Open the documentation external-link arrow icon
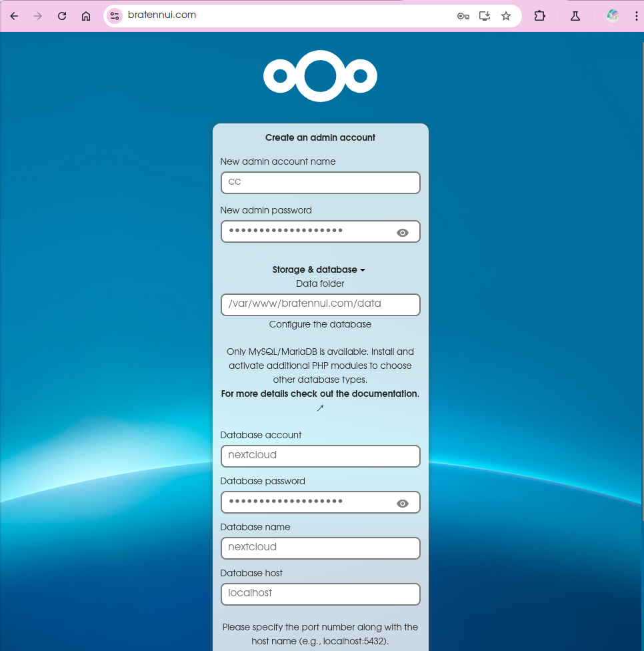The width and height of the screenshot is (644, 651). pos(320,408)
